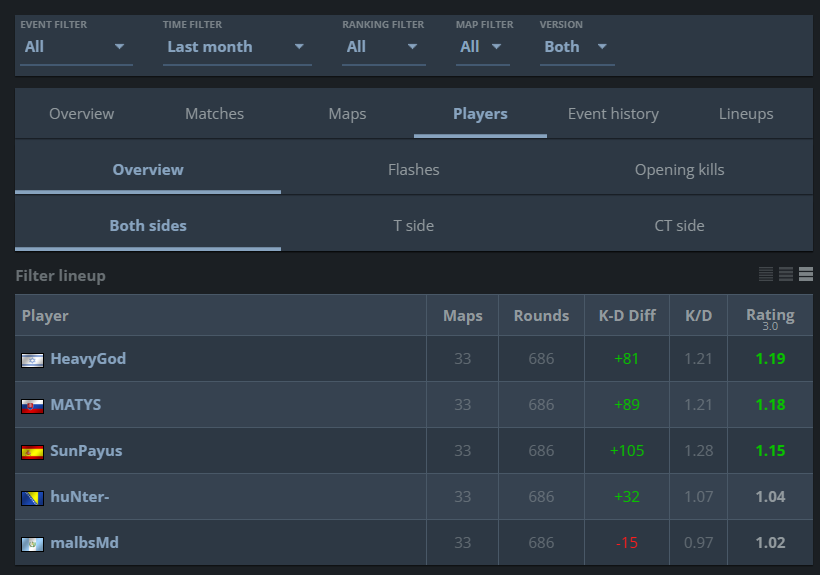Click MATYS's Slovakia flag icon
This screenshot has height=575, width=820.
32,406
